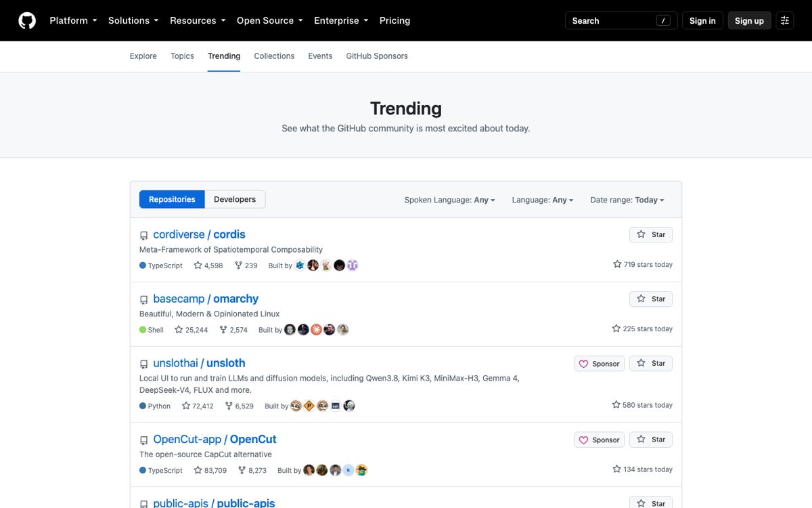Viewport: 812px width, 508px height.
Task: Open the basecamp / omarchy repository link
Action: pyautogui.click(x=206, y=299)
